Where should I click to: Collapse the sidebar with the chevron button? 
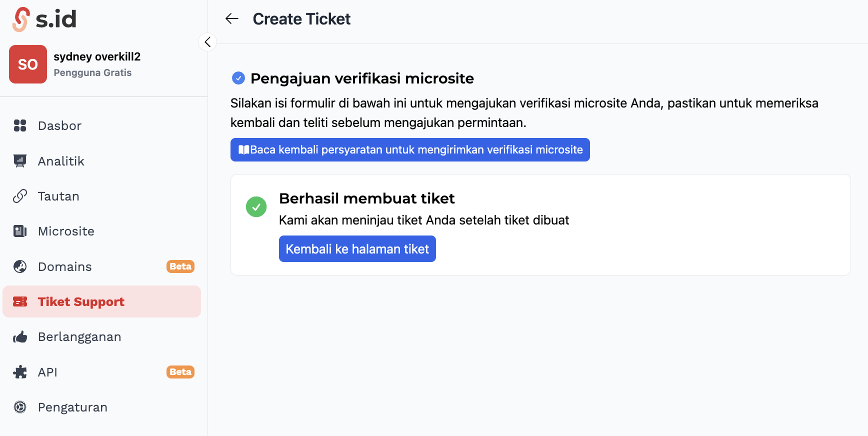(x=207, y=42)
